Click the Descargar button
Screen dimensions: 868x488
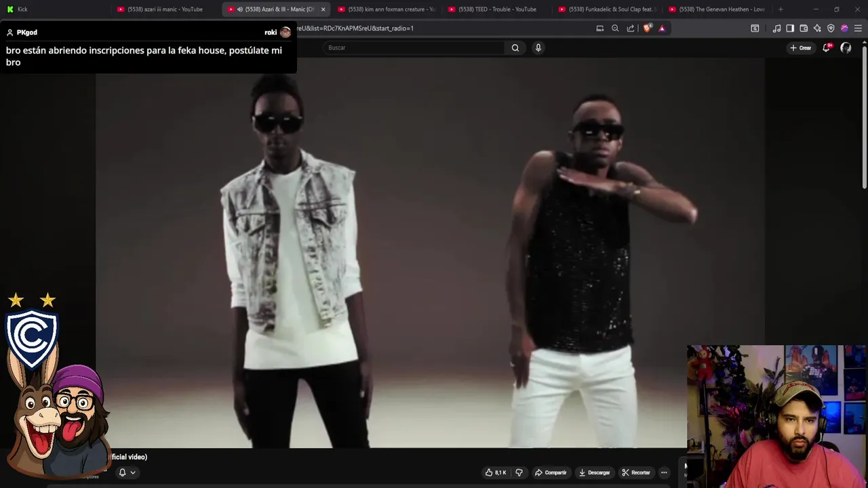click(x=594, y=472)
